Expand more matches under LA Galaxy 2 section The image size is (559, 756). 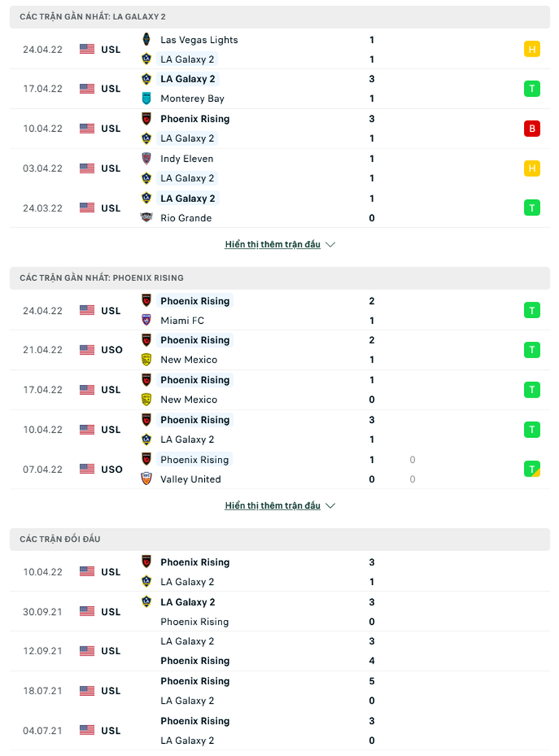pos(272,244)
